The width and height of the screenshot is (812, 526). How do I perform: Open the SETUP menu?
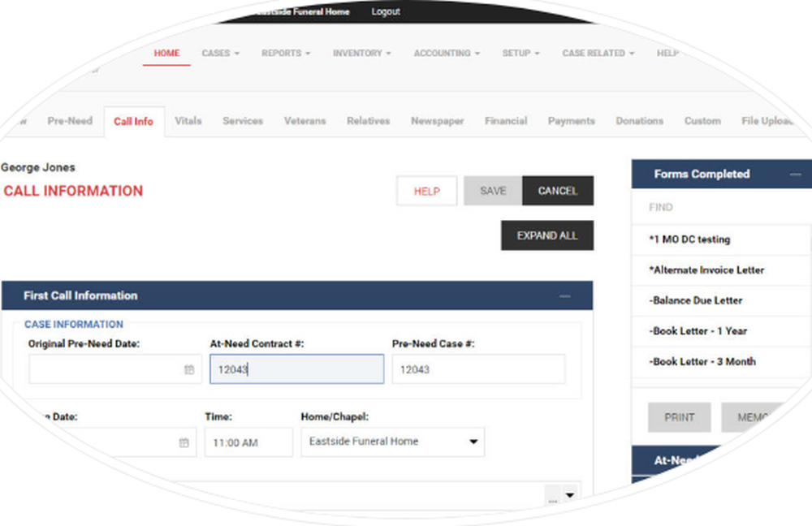[x=520, y=54]
